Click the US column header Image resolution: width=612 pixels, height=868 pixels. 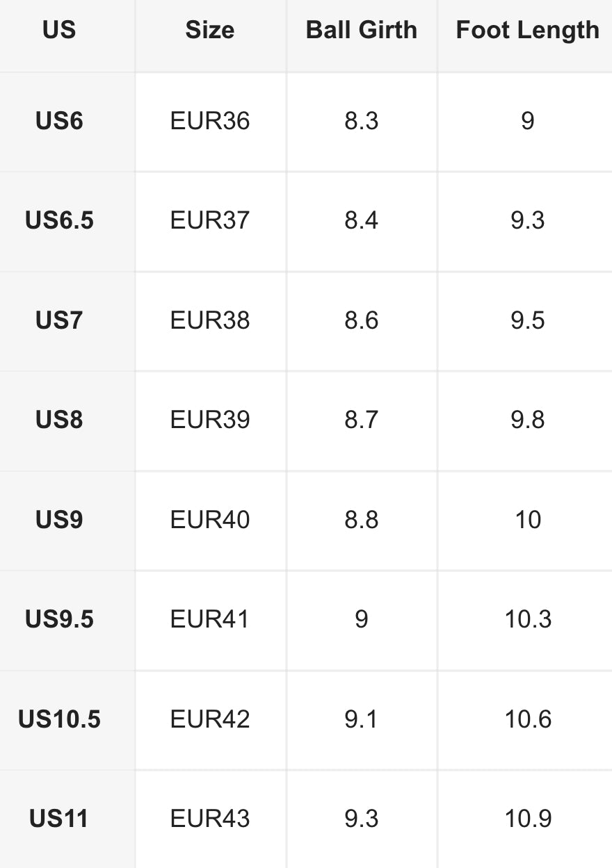click(59, 30)
